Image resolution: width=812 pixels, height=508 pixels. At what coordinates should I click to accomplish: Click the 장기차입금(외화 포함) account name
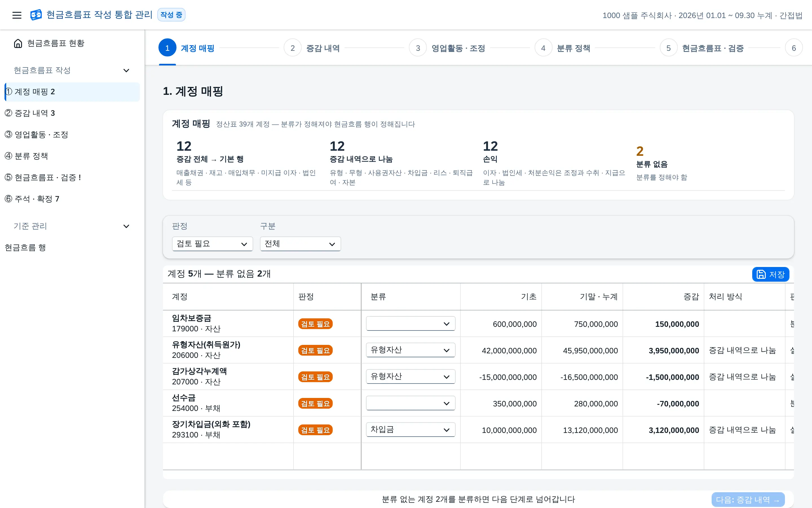tap(211, 424)
